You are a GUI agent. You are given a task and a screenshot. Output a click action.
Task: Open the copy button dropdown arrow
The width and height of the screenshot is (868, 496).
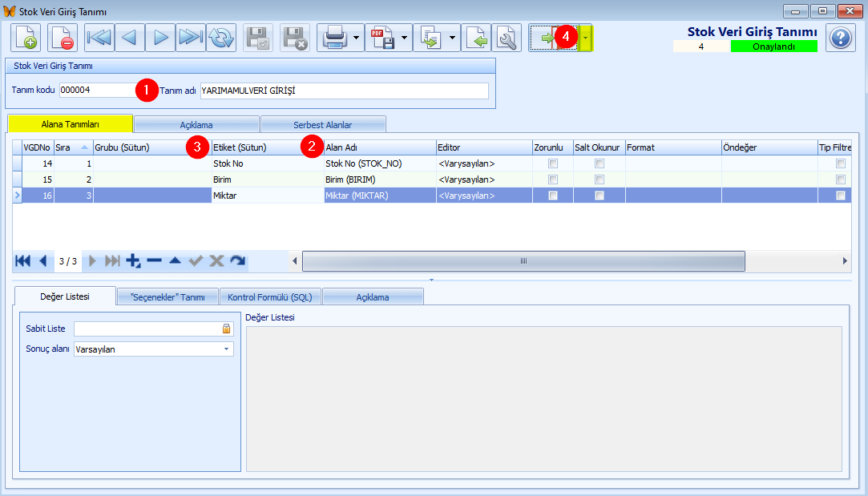point(453,38)
